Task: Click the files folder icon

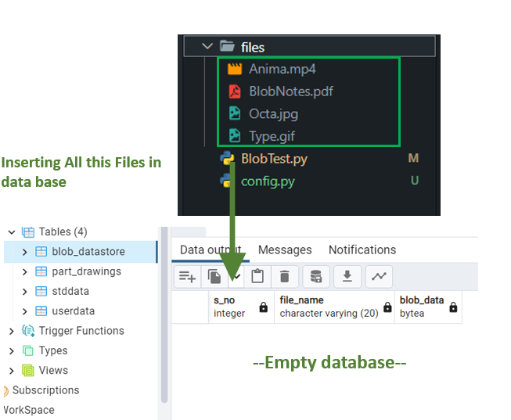Action: (x=227, y=46)
